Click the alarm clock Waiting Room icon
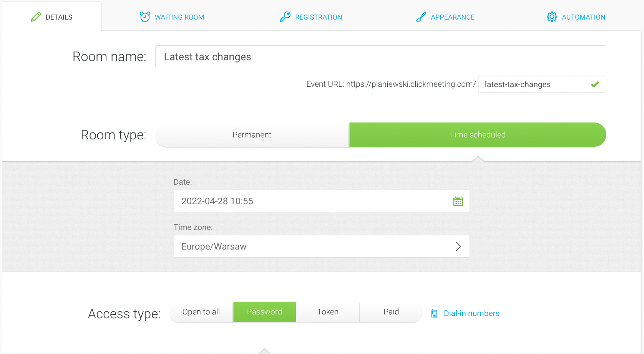Image resolution: width=644 pixels, height=354 pixels. [145, 17]
